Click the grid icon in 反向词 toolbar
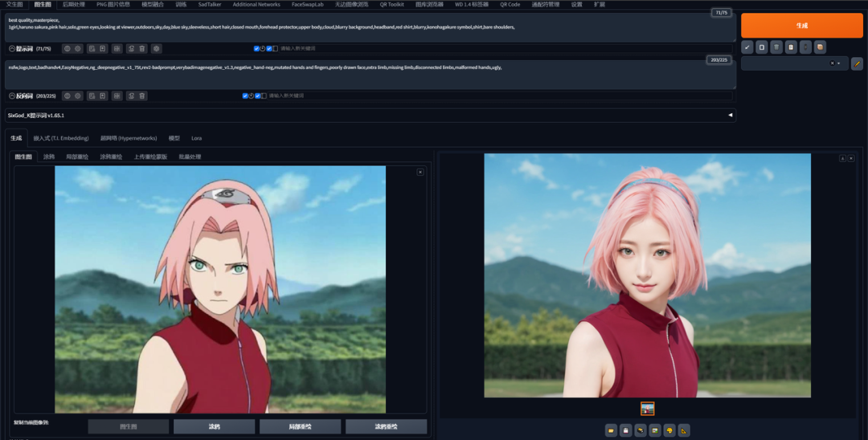This screenshot has height=440, width=868. [x=117, y=96]
